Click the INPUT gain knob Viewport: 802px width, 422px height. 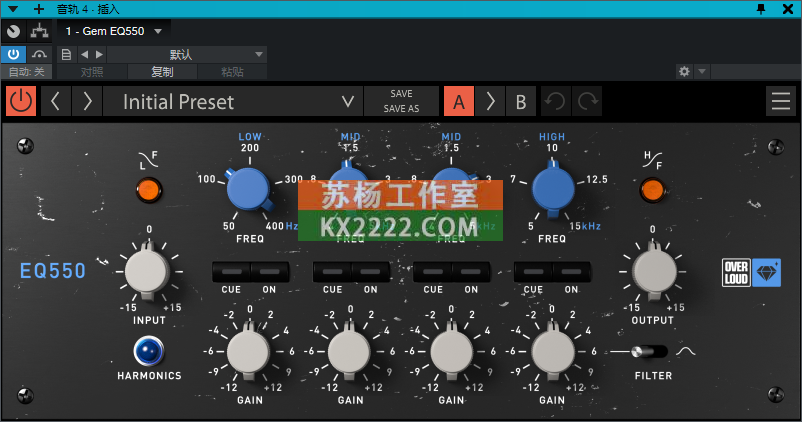pos(147,271)
